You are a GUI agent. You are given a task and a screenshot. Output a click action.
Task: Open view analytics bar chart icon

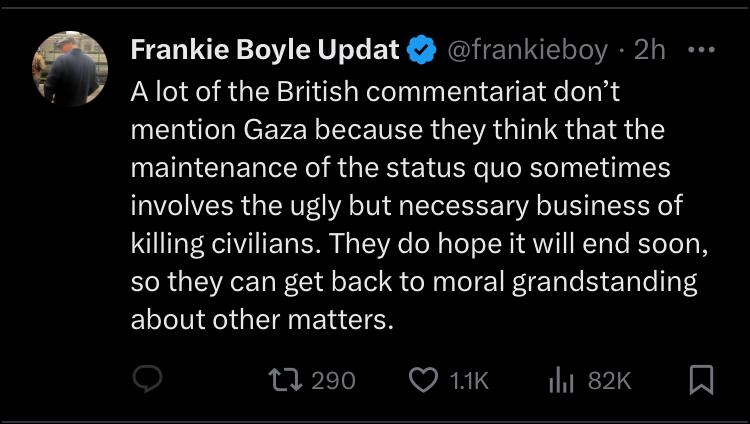(x=563, y=380)
